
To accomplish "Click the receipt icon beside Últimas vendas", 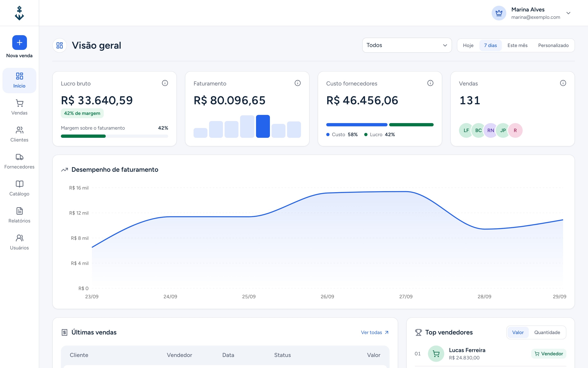I will [x=64, y=332].
